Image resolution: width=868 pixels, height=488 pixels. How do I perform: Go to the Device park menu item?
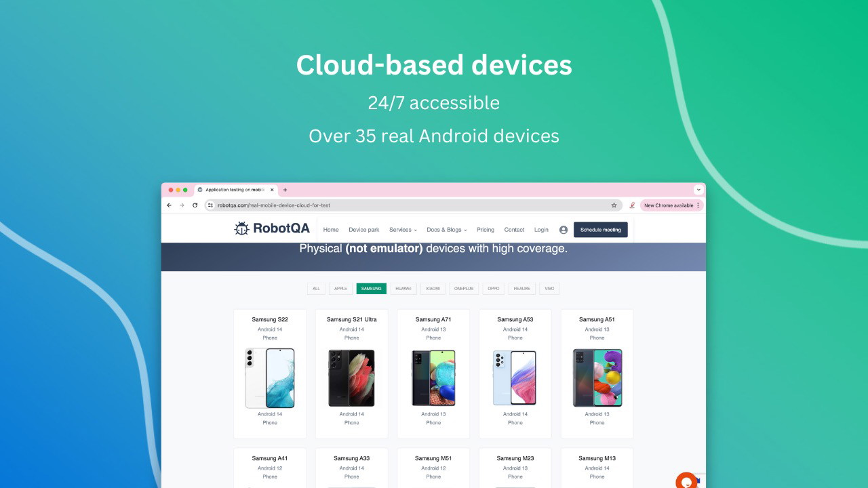pyautogui.click(x=364, y=230)
